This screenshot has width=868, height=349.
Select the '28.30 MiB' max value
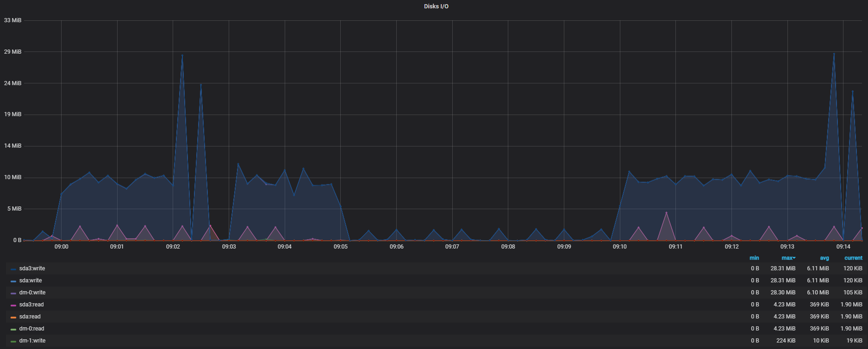tap(783, 293)
